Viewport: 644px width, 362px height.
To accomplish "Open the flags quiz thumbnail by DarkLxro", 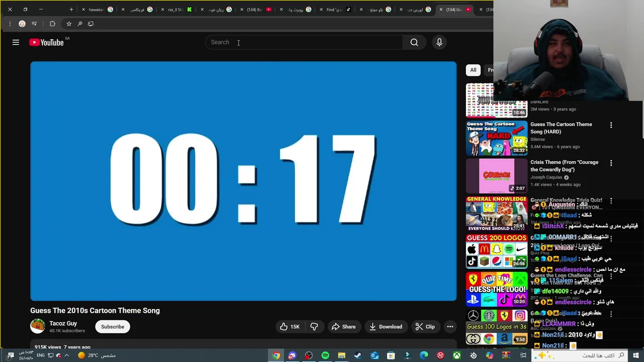I will 497,101.
